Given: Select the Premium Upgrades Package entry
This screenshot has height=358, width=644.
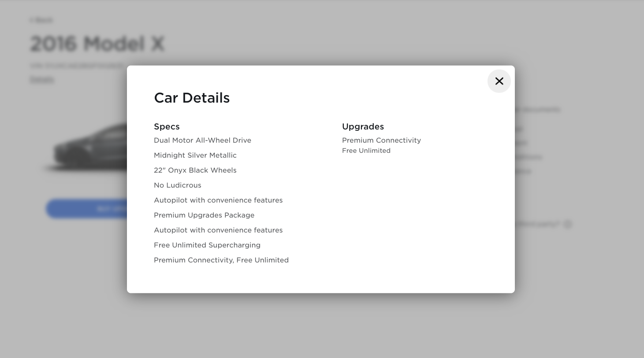Looking at the screenshot, I should [x=204, y=215].
